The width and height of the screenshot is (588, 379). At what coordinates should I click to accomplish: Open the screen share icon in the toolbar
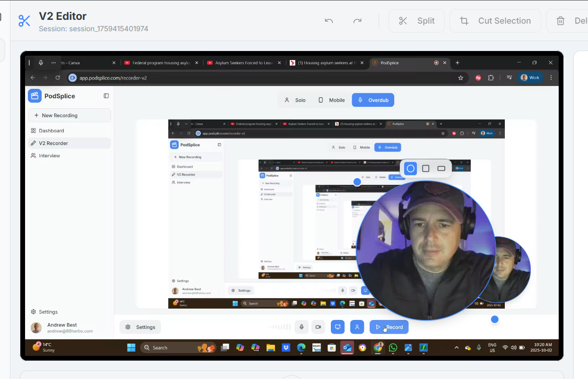click(337, 327)
